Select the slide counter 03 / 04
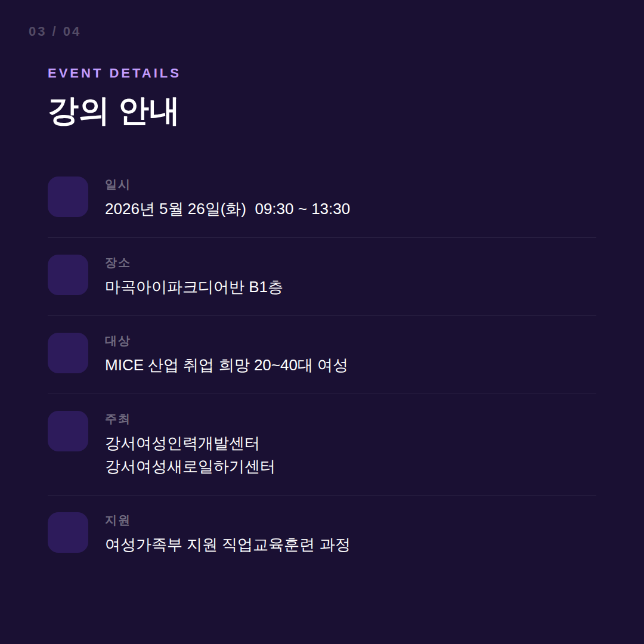 (x=54, y=32)
